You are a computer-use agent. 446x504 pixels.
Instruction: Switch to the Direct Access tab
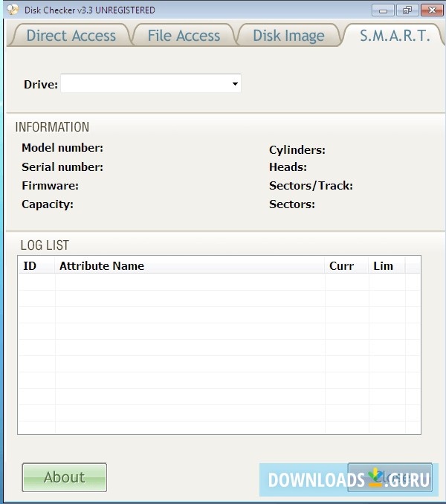point(71,36)
